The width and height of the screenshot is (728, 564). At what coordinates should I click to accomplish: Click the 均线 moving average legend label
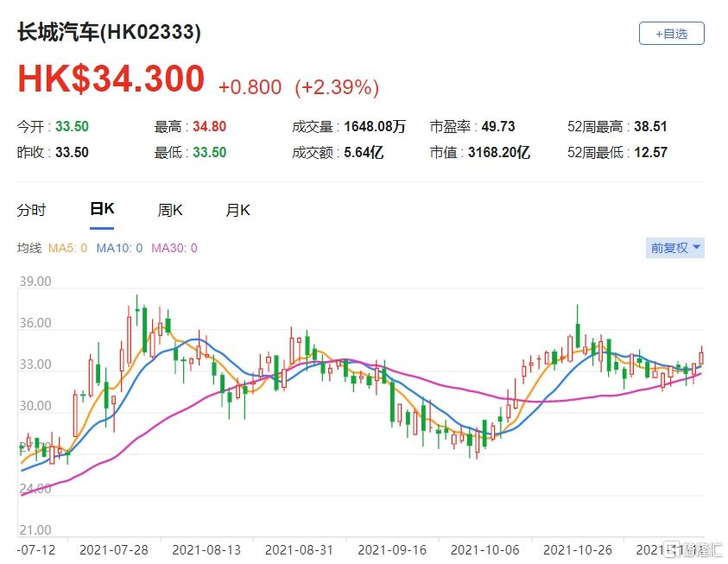click(x=29, y=248)
